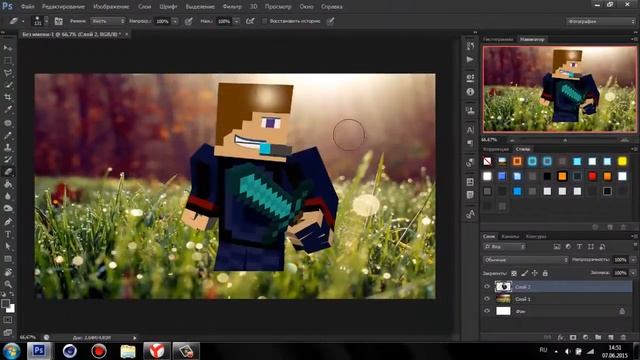Screen dimensions: 640x360
Task: Toggle adjustment layer filter icon
Action: (x=568, y=247)
